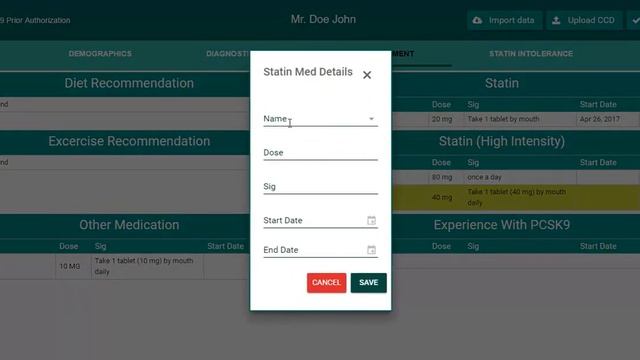The width and height of the screenshot is (640, 360).
Task: Click Sig column header in Experience With PCSK9
Action: tap(473, 246)
